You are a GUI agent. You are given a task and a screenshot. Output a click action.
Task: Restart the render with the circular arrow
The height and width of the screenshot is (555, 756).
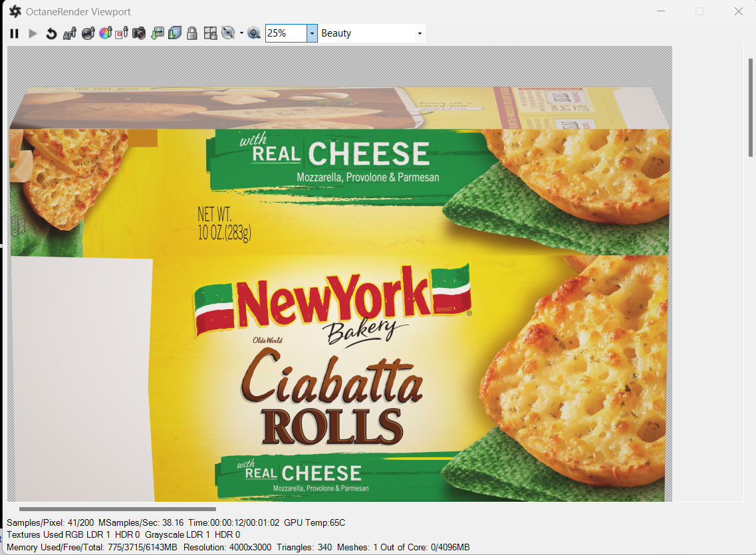click(51, 33)
